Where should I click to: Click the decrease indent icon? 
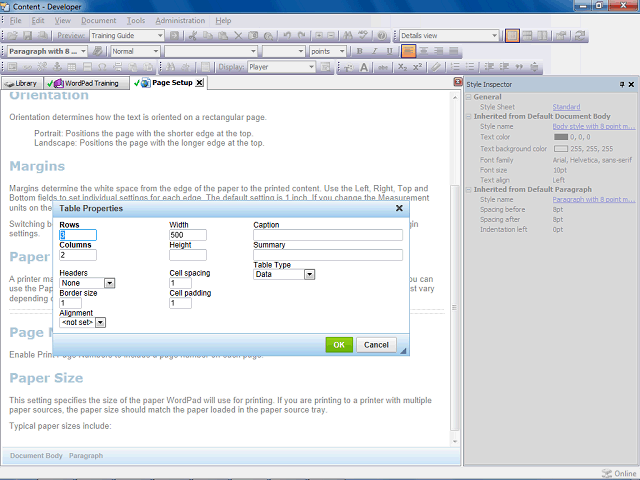click(489, 67)
